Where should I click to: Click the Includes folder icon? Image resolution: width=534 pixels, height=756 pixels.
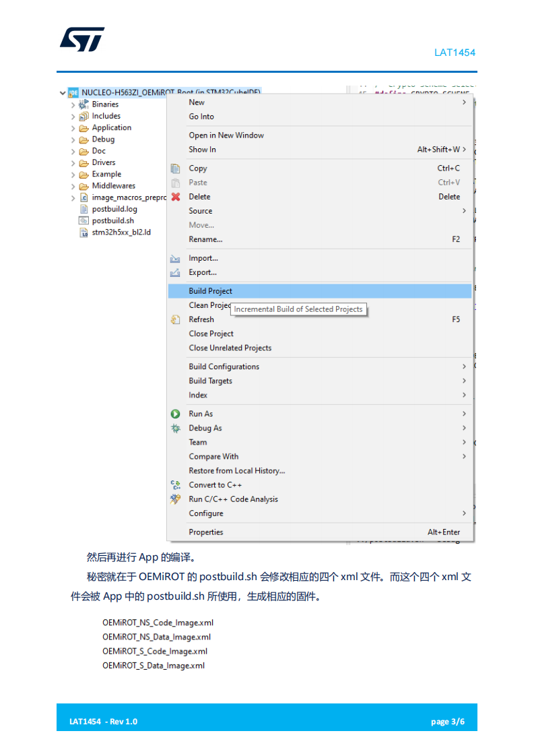pyautogui.click(x=84, y=116)
